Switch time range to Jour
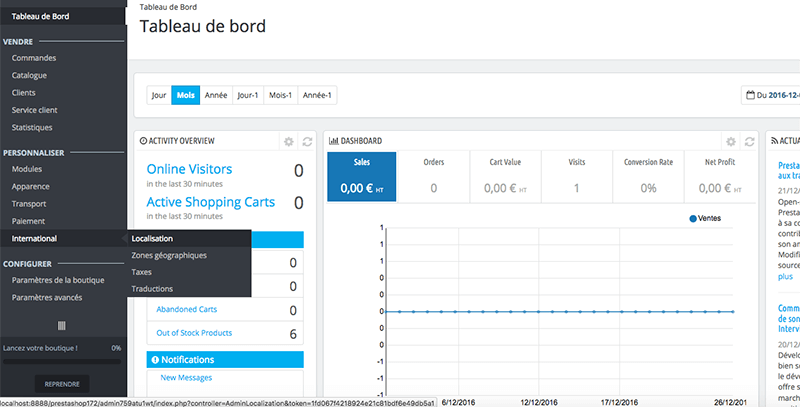This screenshot has height=407, width=800. [158, 96]
